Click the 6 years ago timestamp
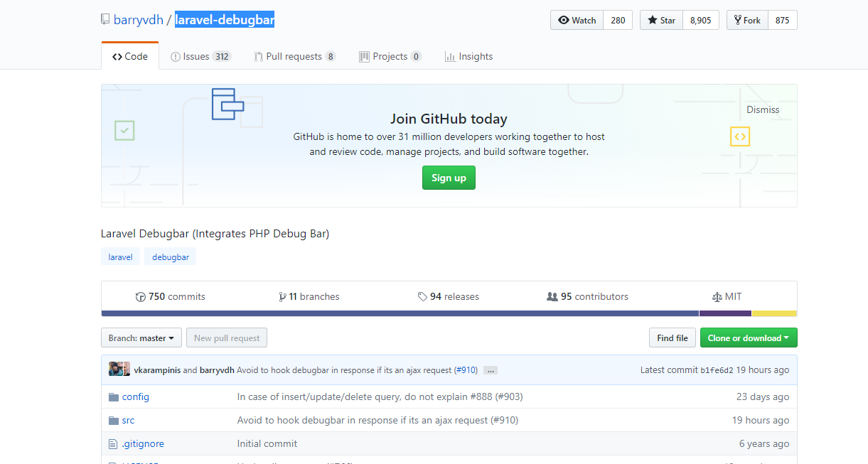868x464 pixels. tap(764, 444)
